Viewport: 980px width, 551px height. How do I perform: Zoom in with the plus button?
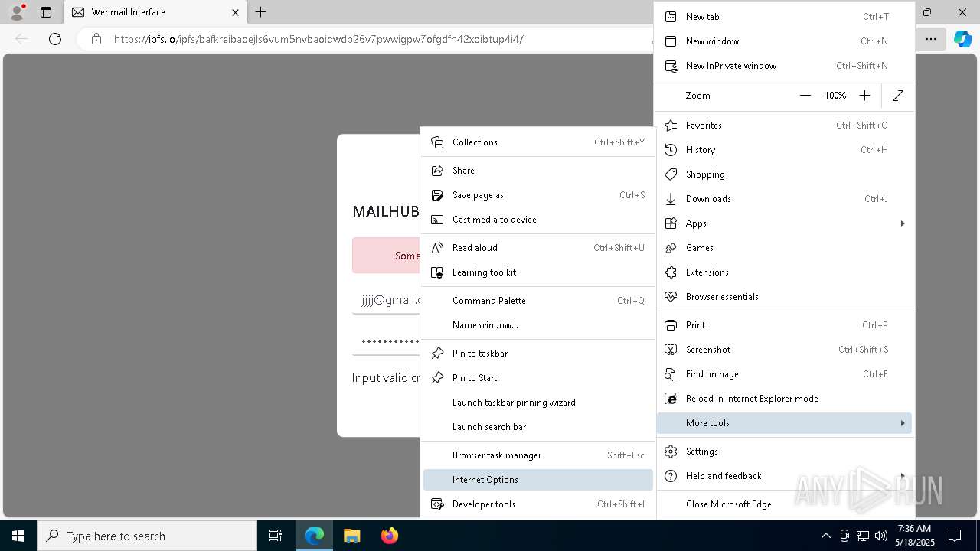[x=864, y=96]
